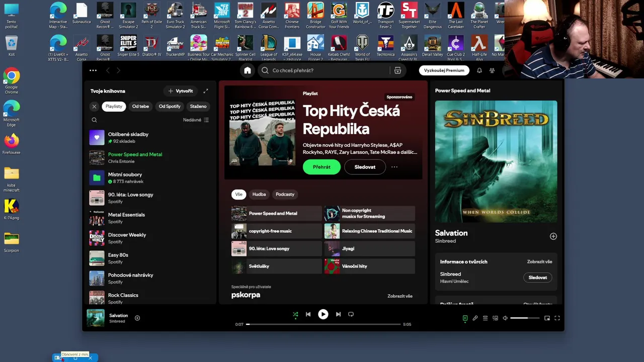Select Firefox.exe desktop icon

coord(12,144)
